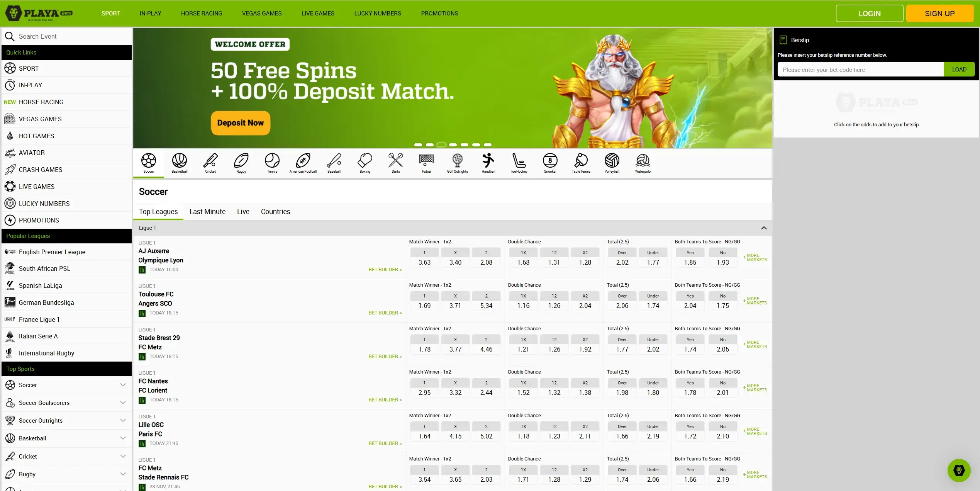Collapse the Ligue 1 section

763,228
